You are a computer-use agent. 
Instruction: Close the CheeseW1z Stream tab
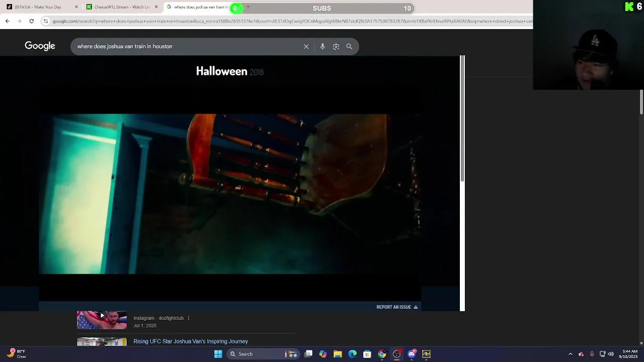156,7
